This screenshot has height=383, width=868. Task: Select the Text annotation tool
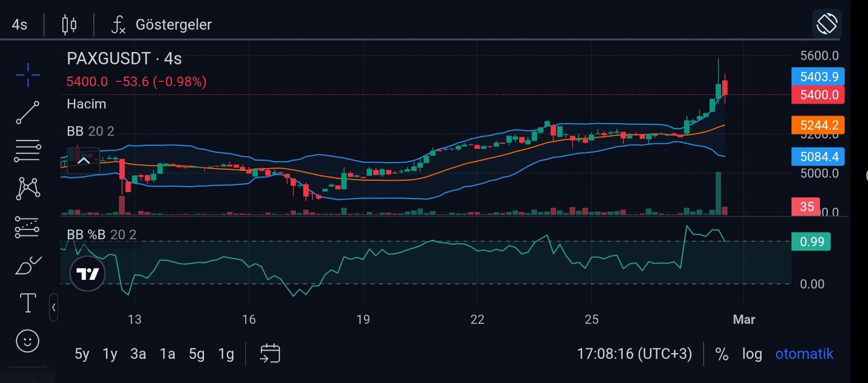[x=28, y=303]
